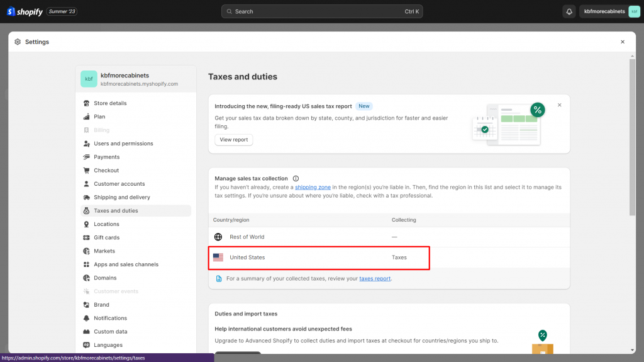Click the Gift cards icon
The width and height of the screenshot is (644, 362).
86,238
